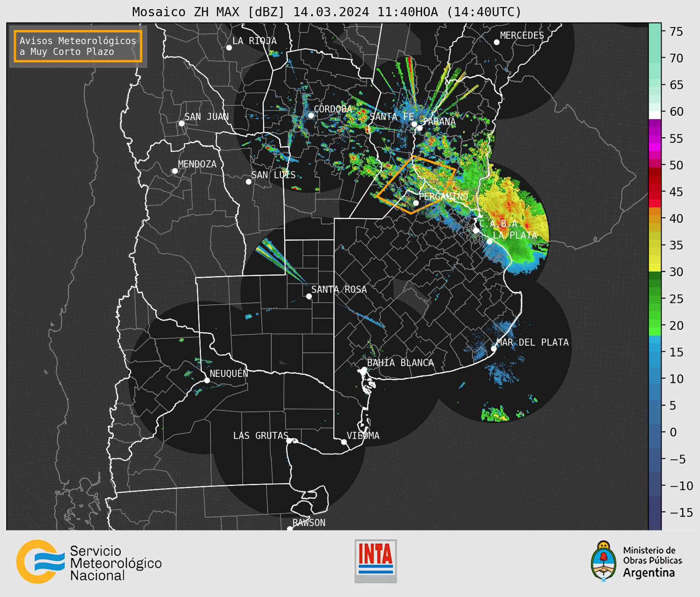The height and width of the screenshot is (597, 700).
Task: Click the -15 dBZ dark band on the scale
Action: 655,512
